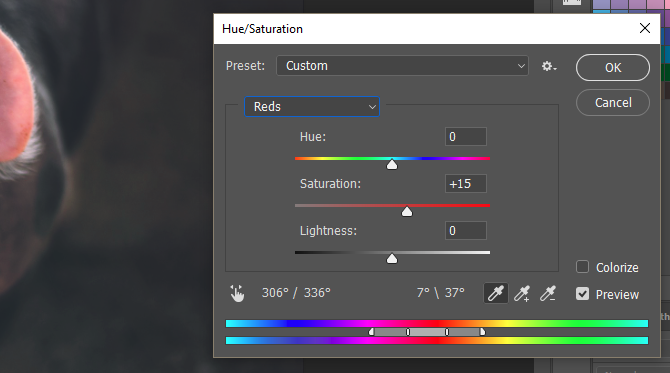The image size is (670, 373).
Task: Open the Reds color range dropdown
Action: pyautogui.click(x=312, y=106)
